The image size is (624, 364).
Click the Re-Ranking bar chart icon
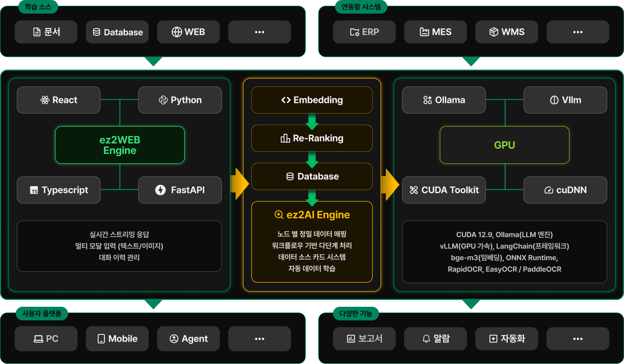click(285, 139)
